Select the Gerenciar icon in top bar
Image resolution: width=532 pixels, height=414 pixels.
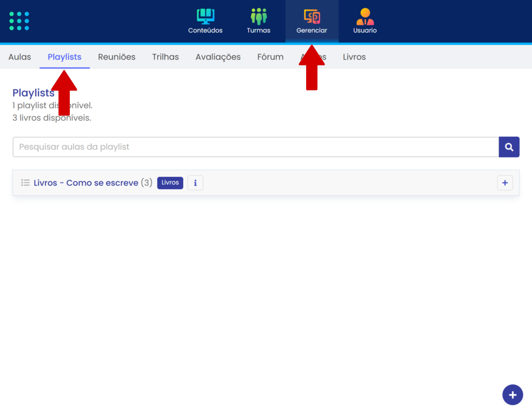(x=312, y=17)
